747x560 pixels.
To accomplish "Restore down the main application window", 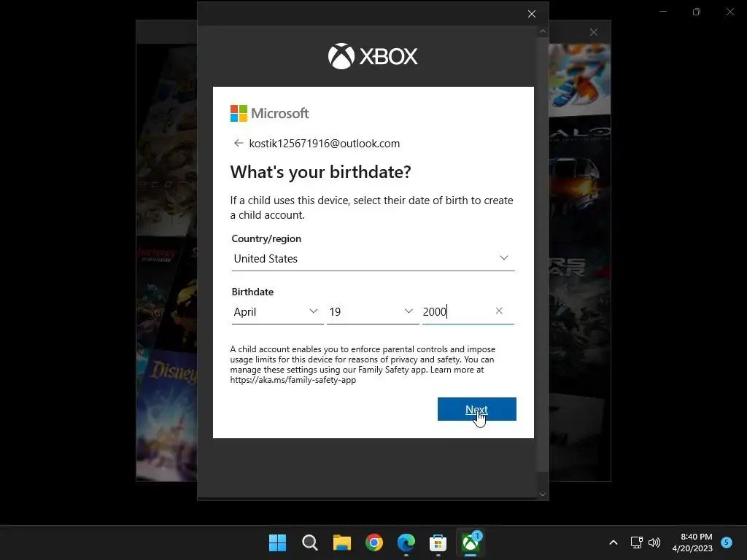I will pyautogui.click(x=697, y=12).
